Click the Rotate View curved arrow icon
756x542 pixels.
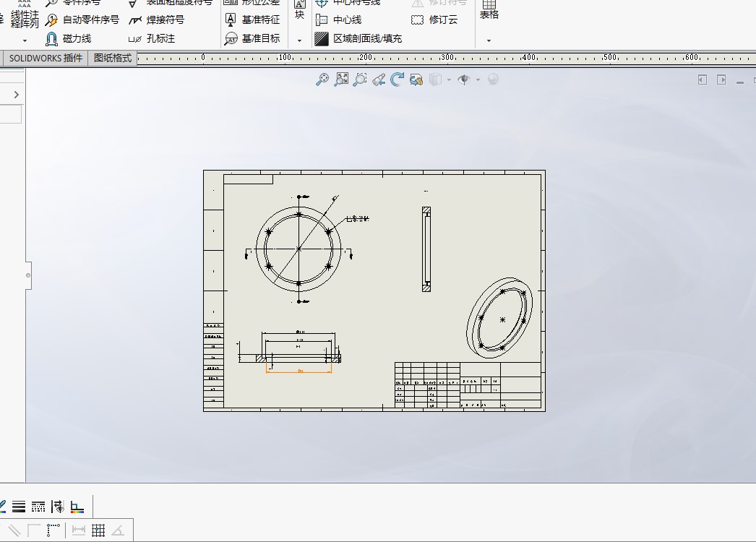point(398,79)
